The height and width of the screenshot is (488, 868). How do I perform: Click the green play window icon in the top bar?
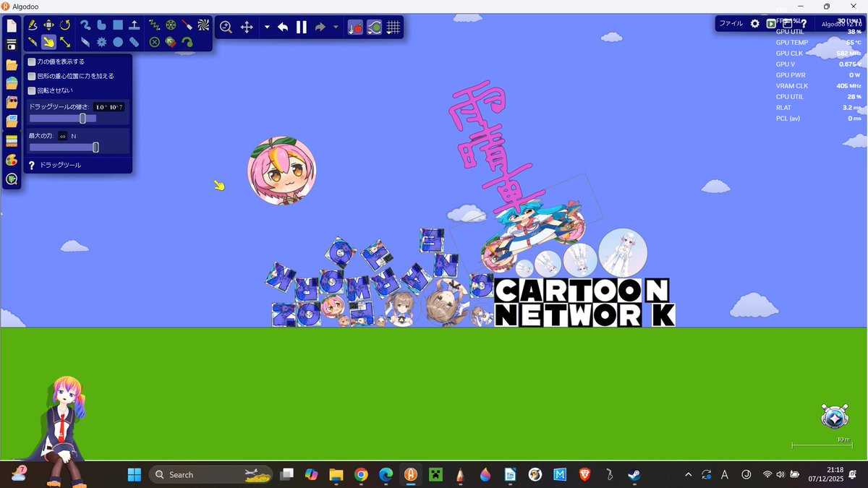pyautogui.click(x=770, y=23)
